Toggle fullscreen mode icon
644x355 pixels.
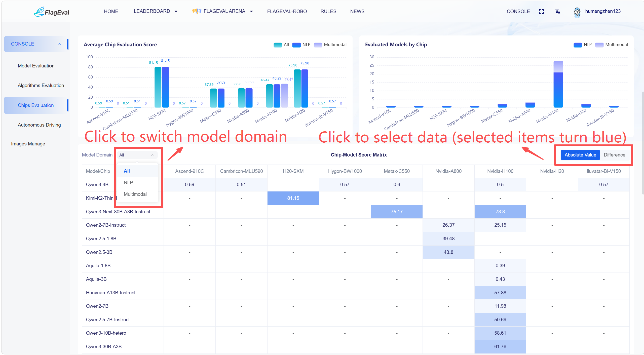click(x=541, y=12)
